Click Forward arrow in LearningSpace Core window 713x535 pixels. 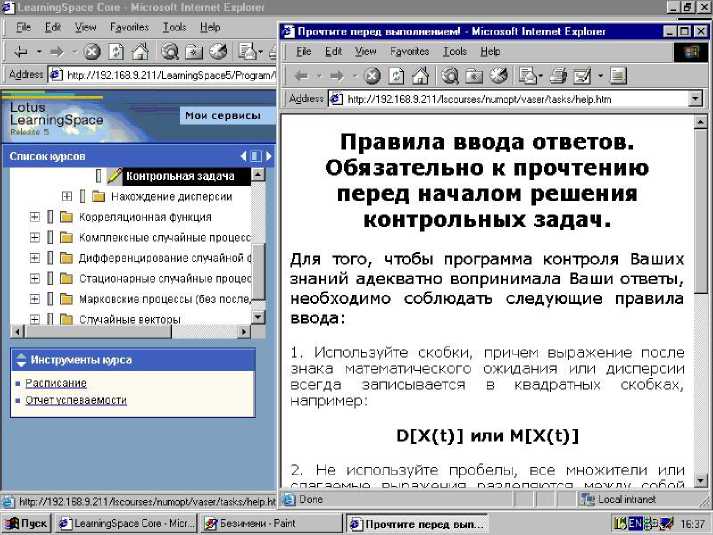coord(57,52)
